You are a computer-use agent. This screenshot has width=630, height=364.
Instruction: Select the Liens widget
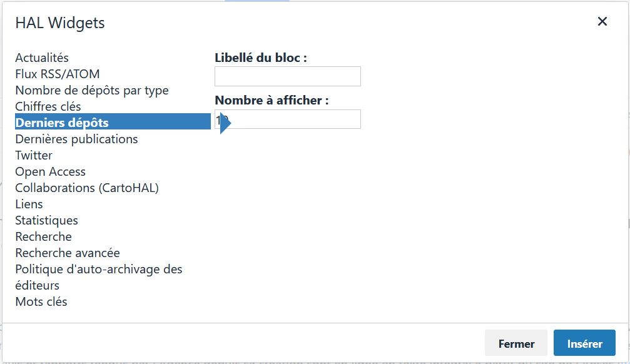(x=29, y=204)
